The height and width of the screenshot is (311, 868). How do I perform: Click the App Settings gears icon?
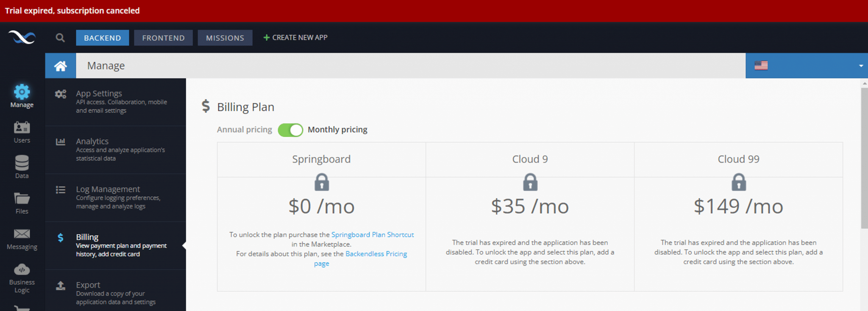click(x=61, y=94)
